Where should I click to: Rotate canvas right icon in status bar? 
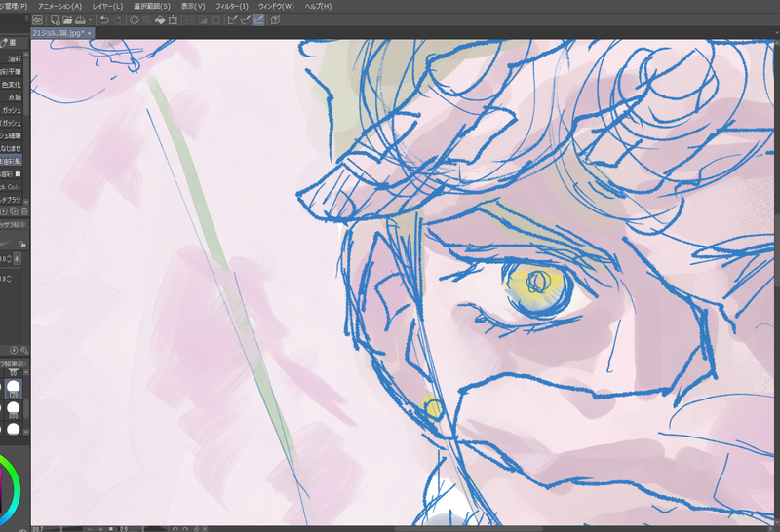click(185, 529)
